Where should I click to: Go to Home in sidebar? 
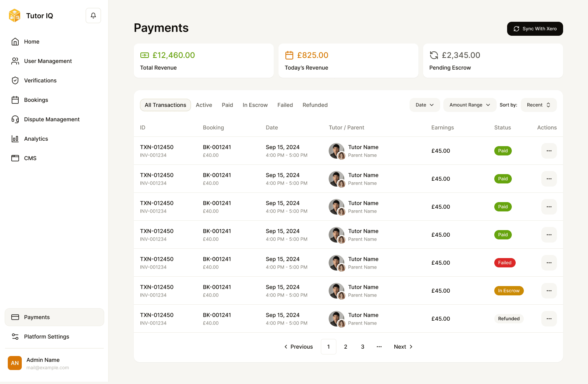tap(54, 42)
